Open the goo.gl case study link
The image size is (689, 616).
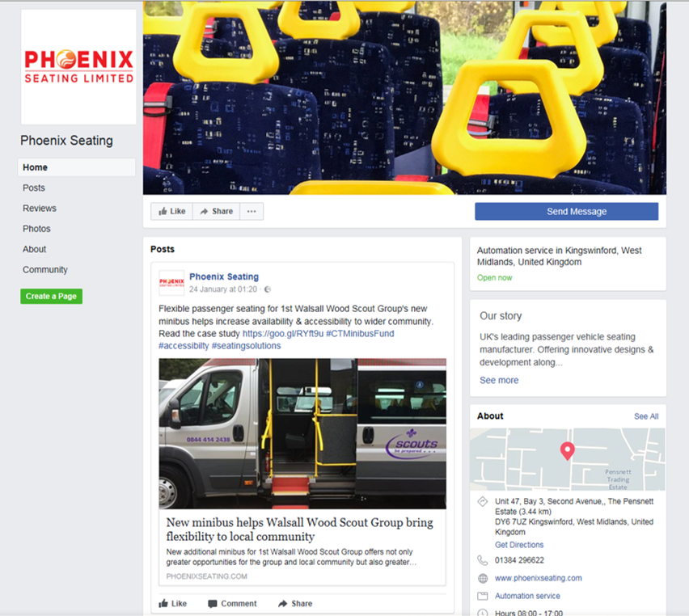tap(283, 334)
